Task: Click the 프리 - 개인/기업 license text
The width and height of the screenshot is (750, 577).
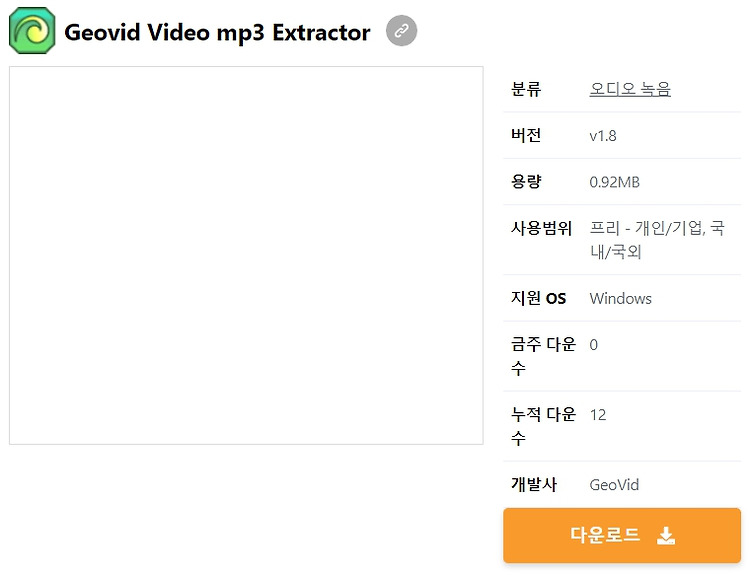Action: 647,228
